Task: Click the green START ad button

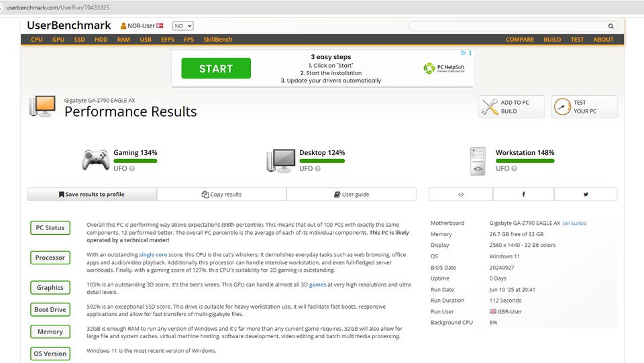Action: coord(216,68)
